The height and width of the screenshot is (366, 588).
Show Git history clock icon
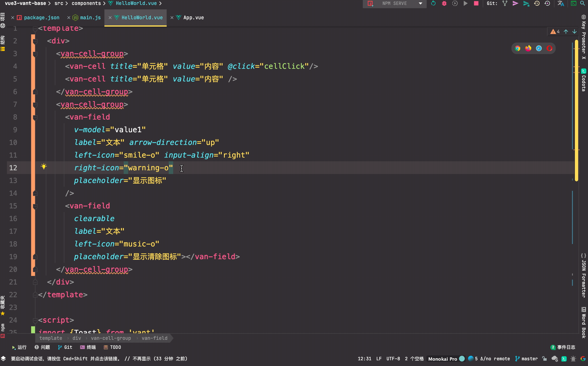point(537,3)
